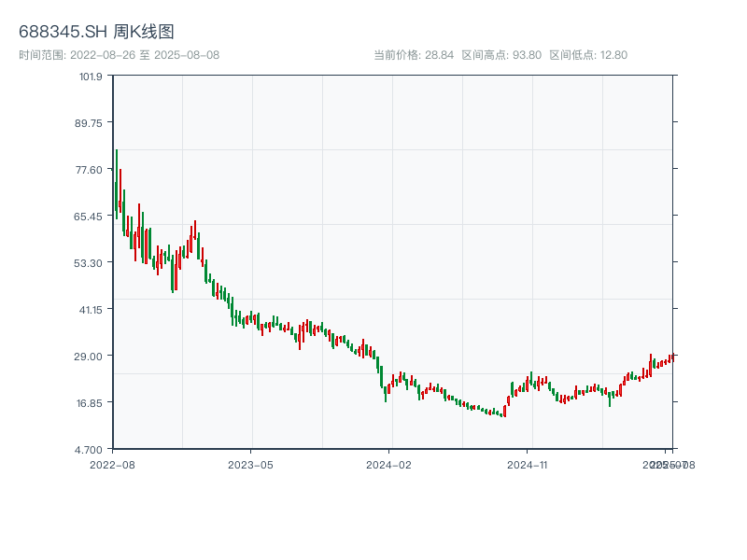The image size is (747, 560).
Task: Select the 时间范围 date range text
Action: tap(120, 55)
